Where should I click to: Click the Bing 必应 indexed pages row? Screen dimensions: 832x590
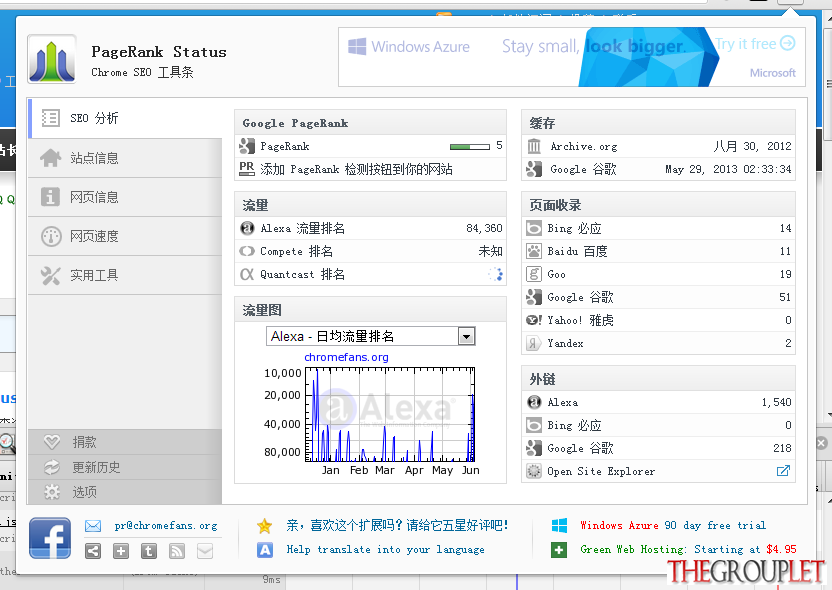coord(658,228)
